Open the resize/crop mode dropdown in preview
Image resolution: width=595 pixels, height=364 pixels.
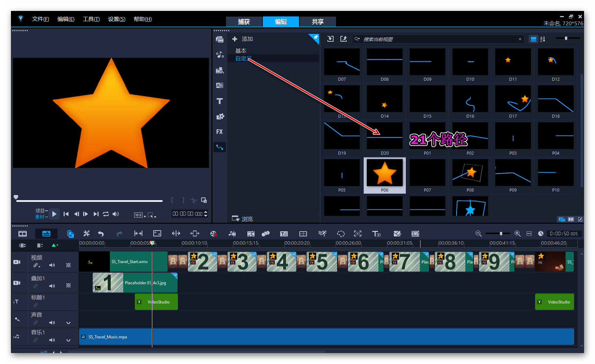click(152, 215)
